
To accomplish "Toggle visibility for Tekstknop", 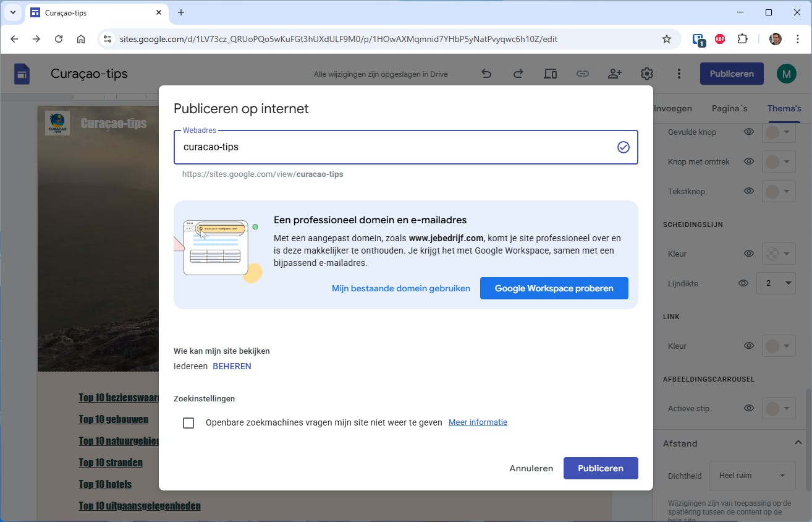I will pyautogui.click(x=749, y=191).
